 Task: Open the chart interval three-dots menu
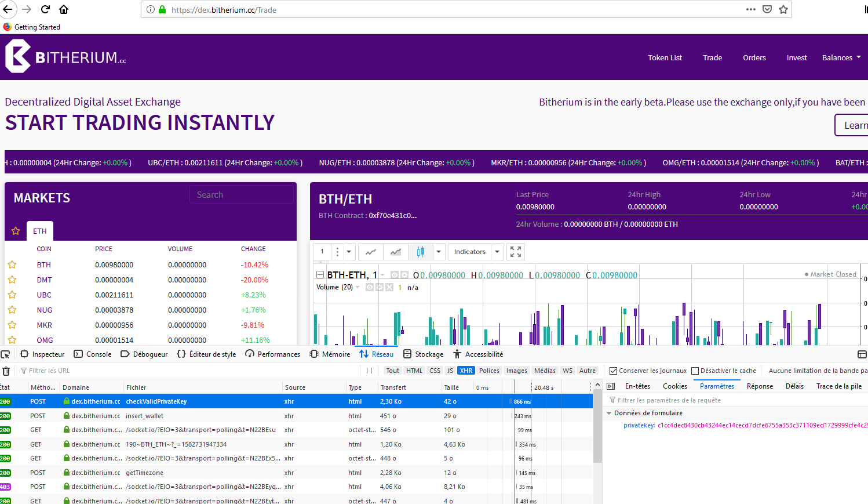337,252
